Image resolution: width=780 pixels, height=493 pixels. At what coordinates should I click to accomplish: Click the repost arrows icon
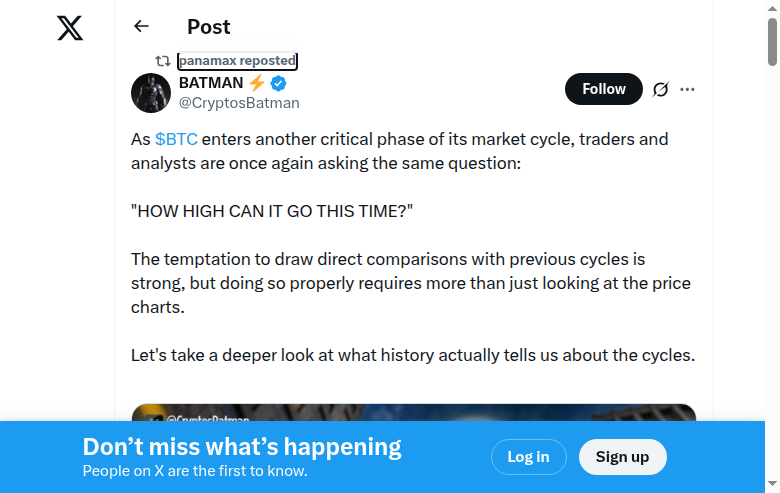pos(162,61)
